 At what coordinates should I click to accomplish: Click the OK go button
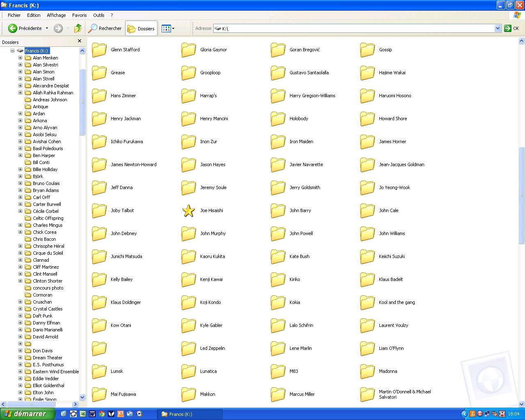512,28
